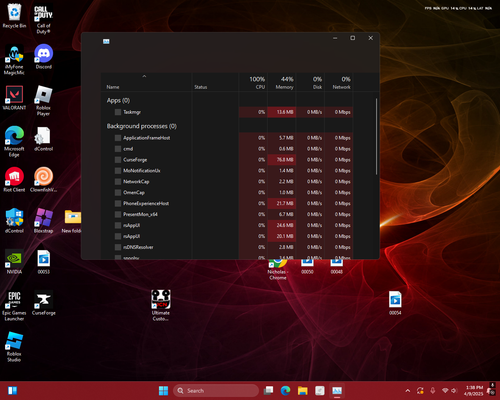Collapse the Apps group header
The width and height of the screenshot is (500, 400).
[x=118, y=100]
